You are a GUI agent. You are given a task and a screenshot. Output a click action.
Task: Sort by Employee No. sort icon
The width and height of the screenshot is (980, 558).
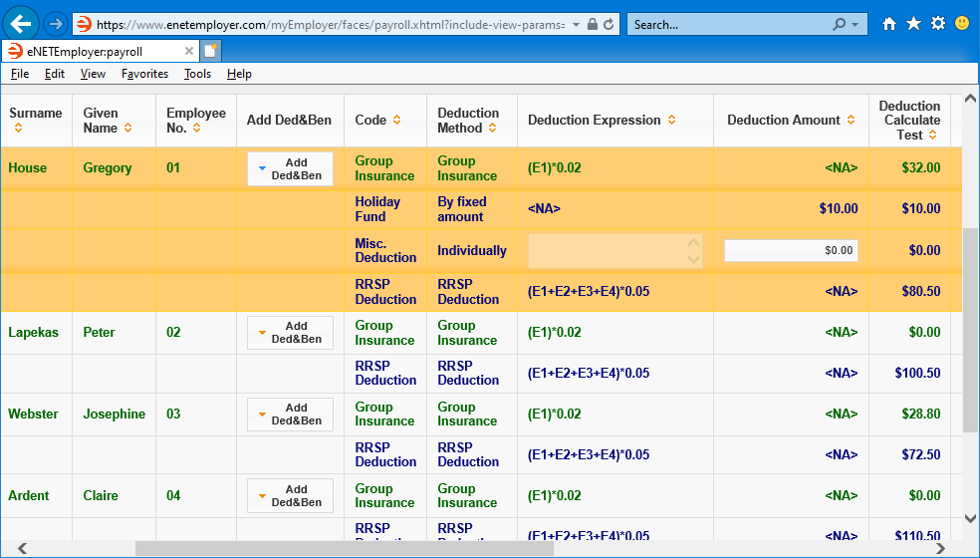pyautogui.click(x=196, y=129)
